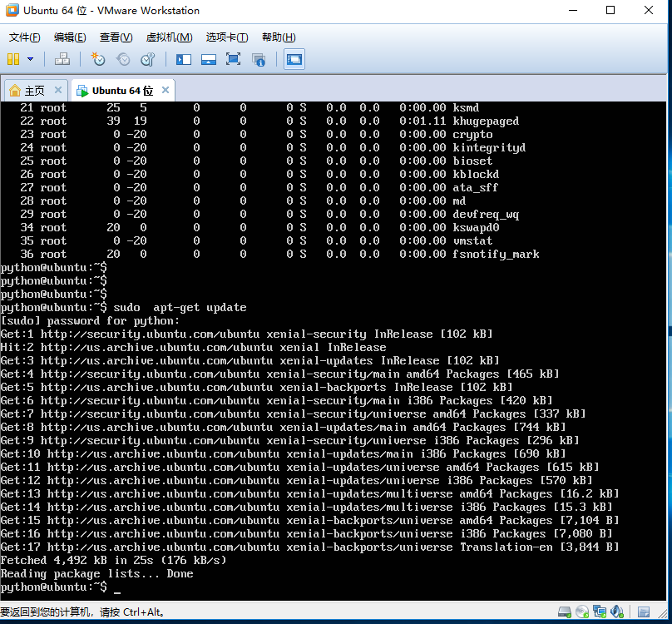Click the sound card status icon
This screenshot has width=672, height=624.
617,612
